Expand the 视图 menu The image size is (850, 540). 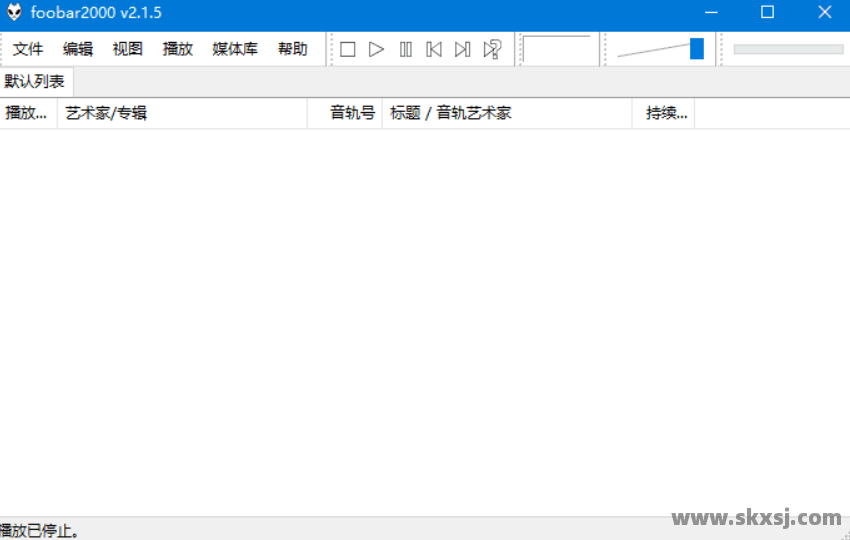(128, 49)
